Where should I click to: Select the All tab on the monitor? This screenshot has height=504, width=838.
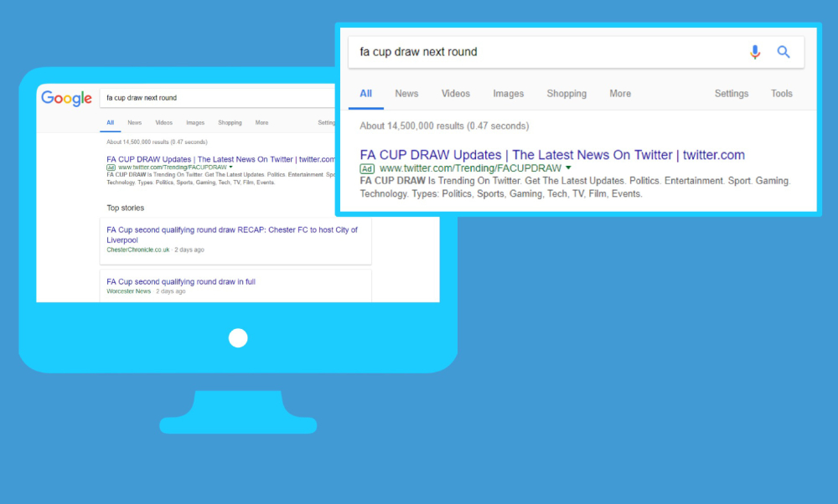(x=110, y=123)
